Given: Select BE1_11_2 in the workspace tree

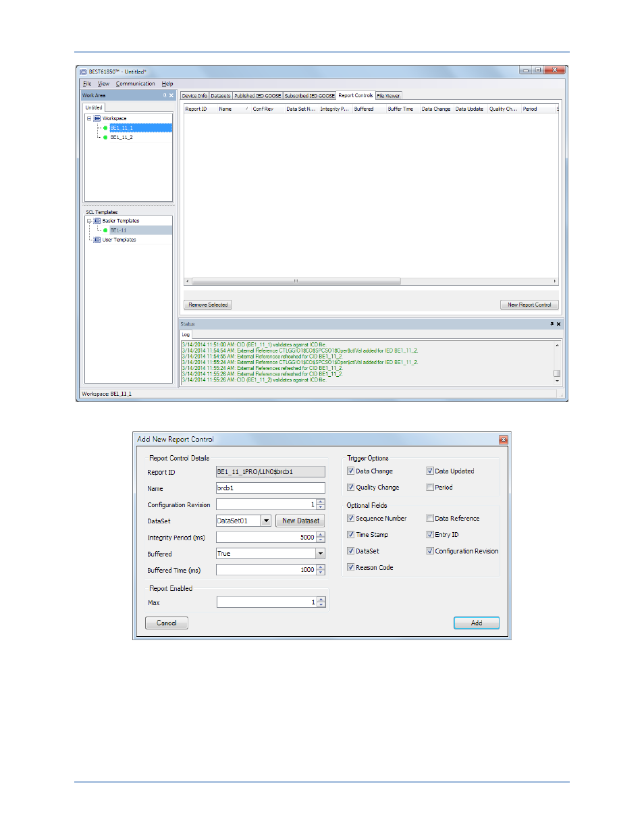Looking at the screenshot, I should point(122,137).
